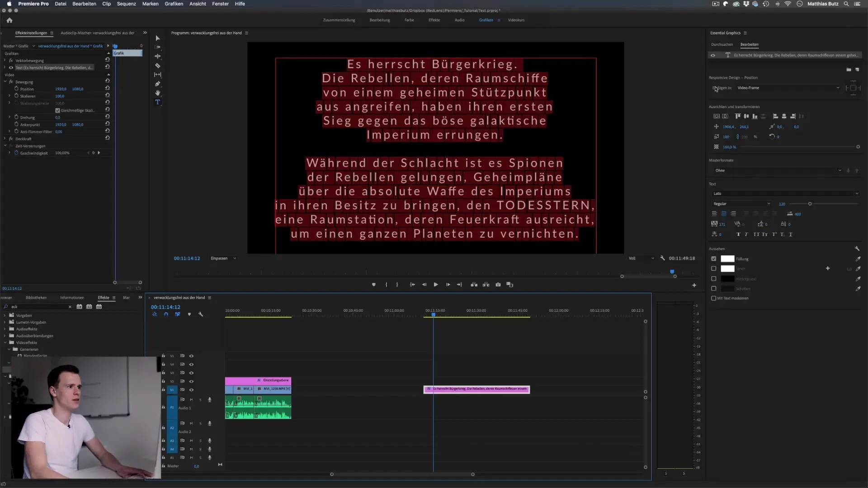868x488 pixels.
Task: Open Aussehen wrench graphic properties
Action: pyautogui.click(x=857, y=249)
